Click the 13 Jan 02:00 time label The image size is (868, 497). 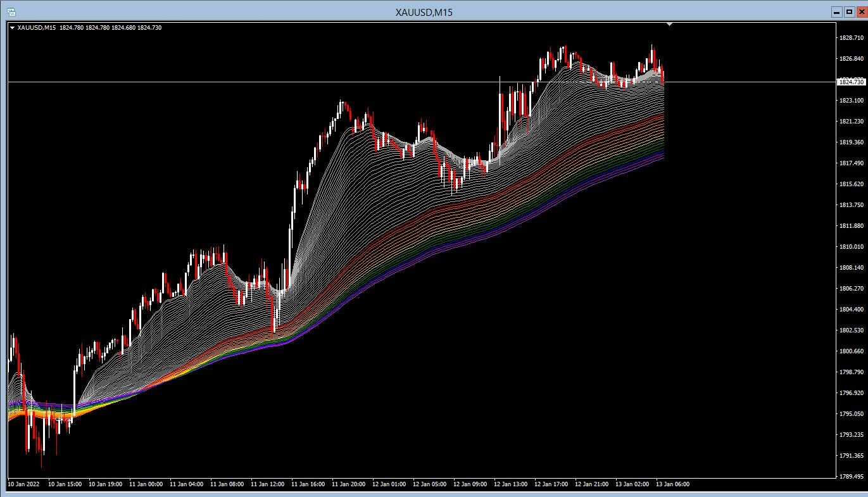(x=632, y=484)
